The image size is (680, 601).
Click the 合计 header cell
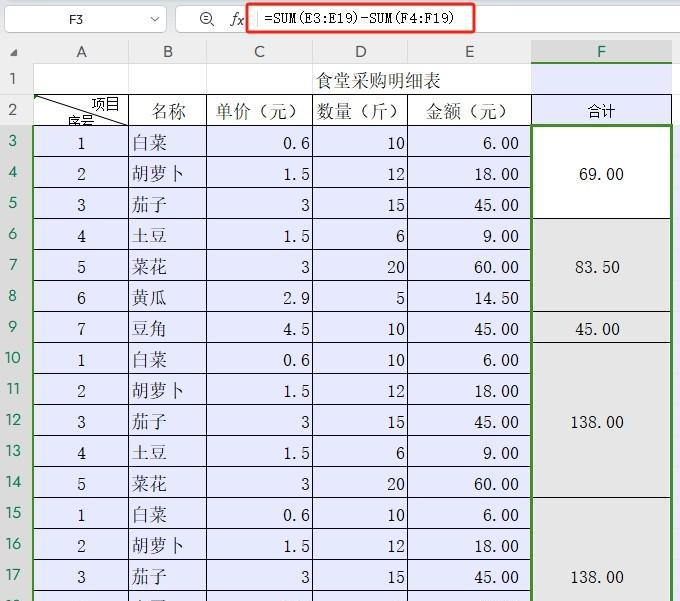tap(602, 111)
